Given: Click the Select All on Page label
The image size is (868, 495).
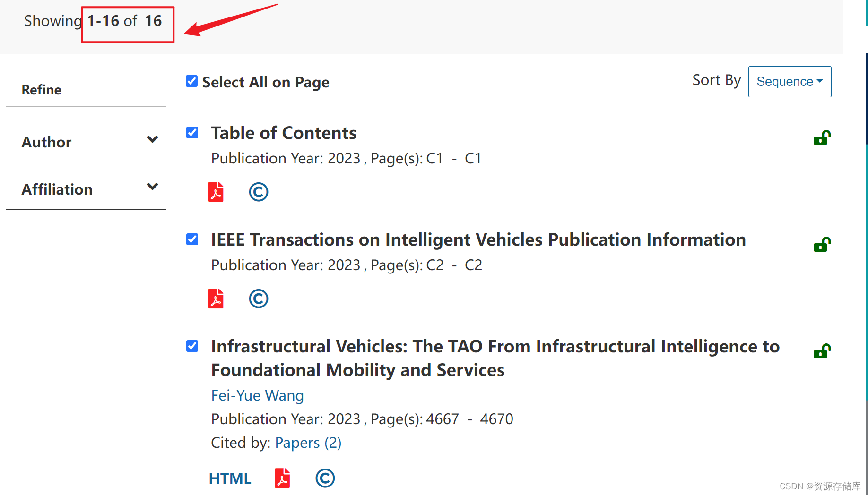Looking at the screenshot, I should [266, 82].
